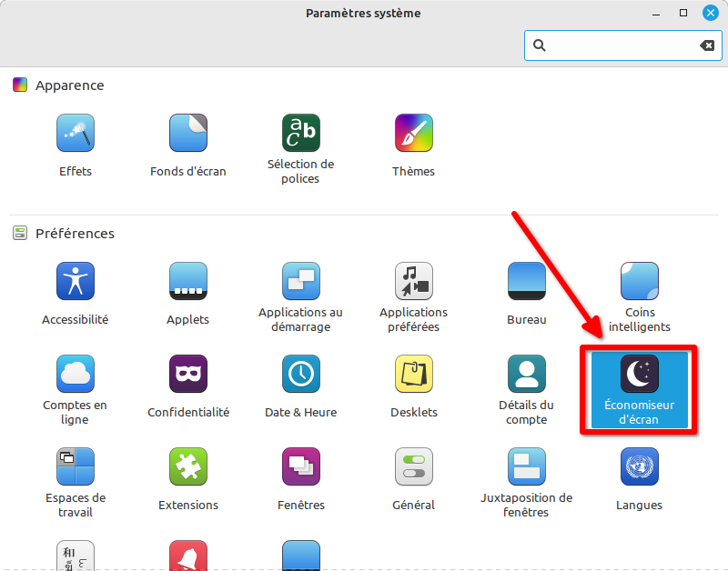Viewport: 728px width, 571px height.
Task: Open Comptes en ligne settings
Action: click(76, 375)
